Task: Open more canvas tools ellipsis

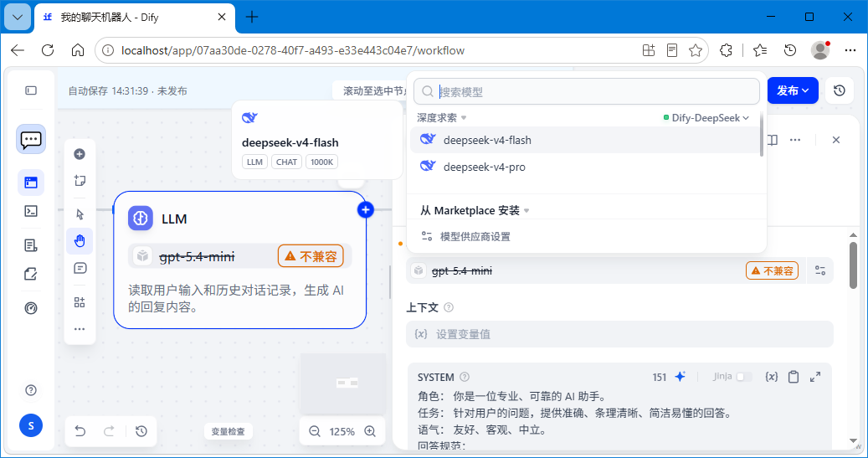Action: pos(80,329)
